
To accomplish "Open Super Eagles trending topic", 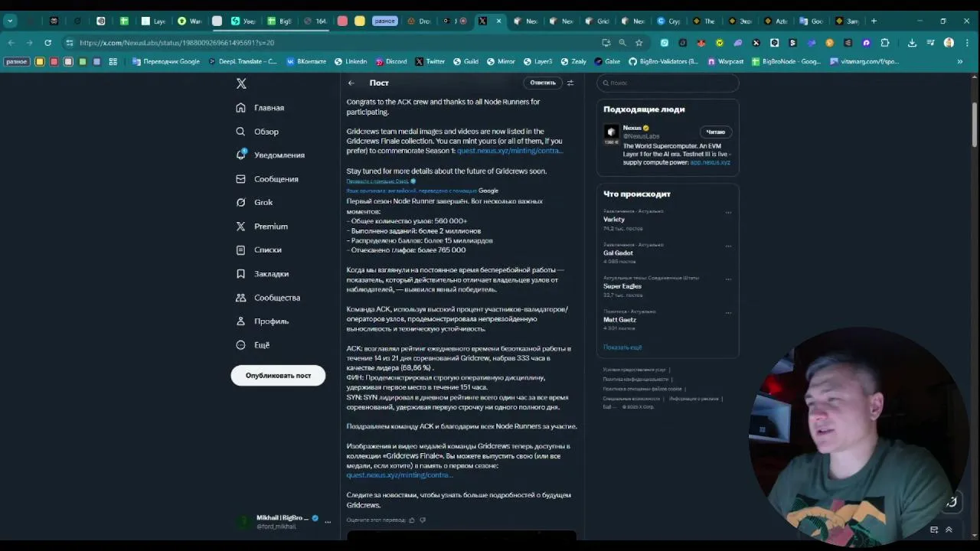I will pos(622,286).
